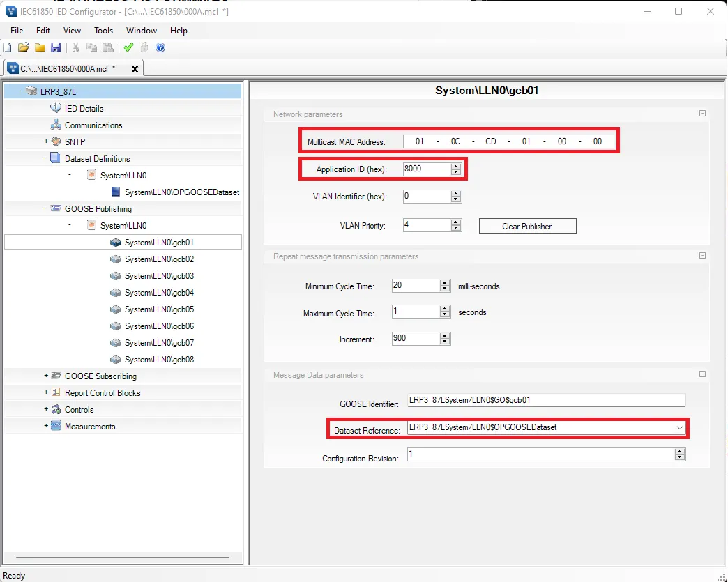Click the Configuration Revision spinner arrows

[680, 454]
